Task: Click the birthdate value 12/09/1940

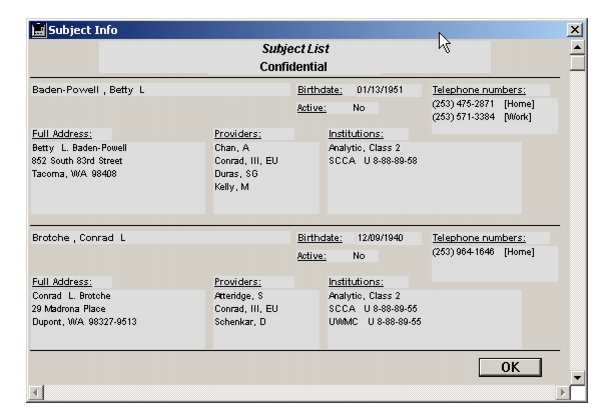Action: click(x=380, y=238)
